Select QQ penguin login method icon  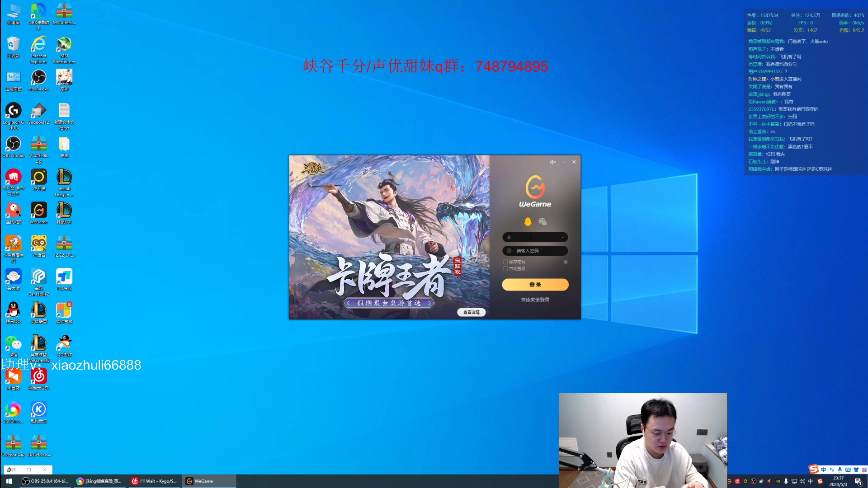528,221
